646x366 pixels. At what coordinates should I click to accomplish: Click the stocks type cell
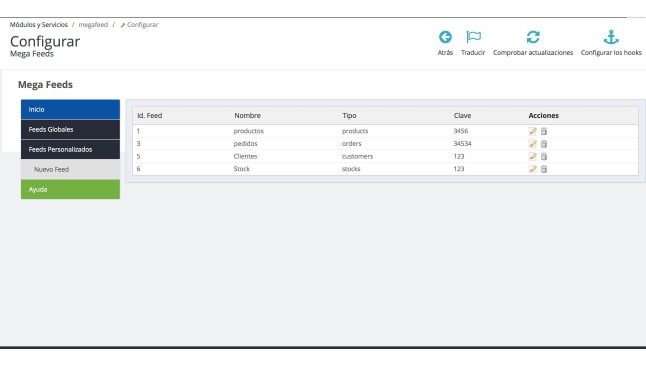tap(351, 169)
